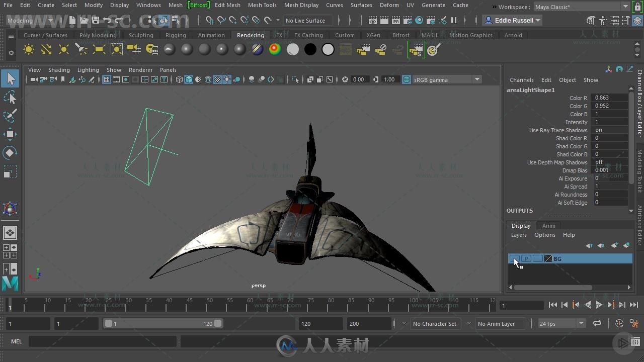Open the 24 fps frame rate dropdown
The height and width of the screenshot is (362, 644).
(561, 323)
